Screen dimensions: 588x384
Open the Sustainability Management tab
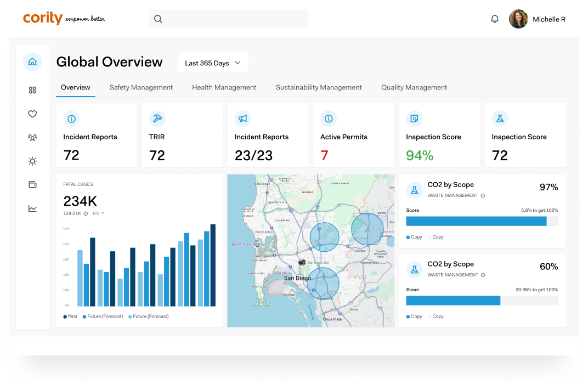click(318, 87)
